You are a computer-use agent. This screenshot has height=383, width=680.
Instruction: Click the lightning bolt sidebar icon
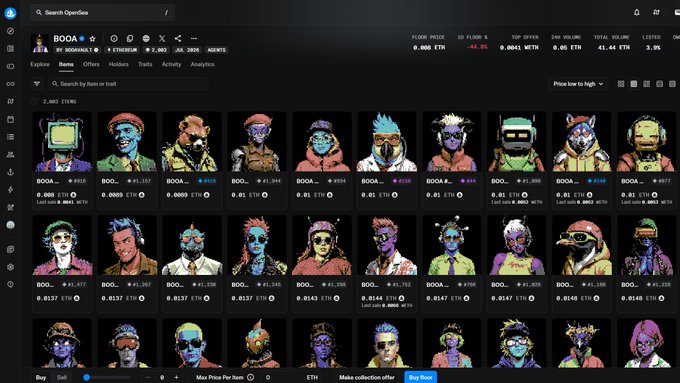tap(10, 190)
